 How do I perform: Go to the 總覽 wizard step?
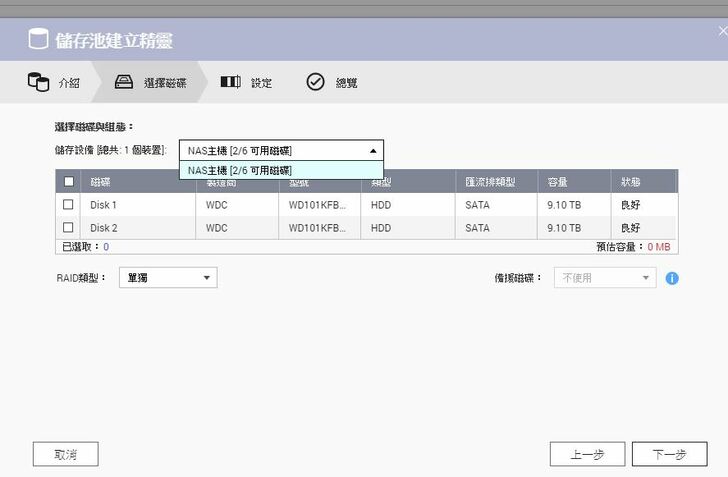346,83
